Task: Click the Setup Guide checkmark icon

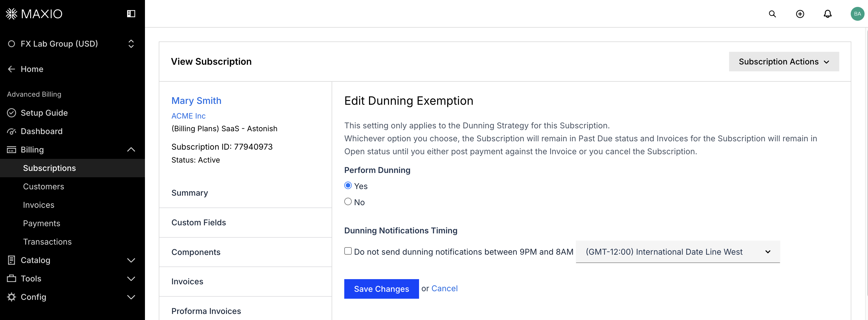Action: point(12,113)
